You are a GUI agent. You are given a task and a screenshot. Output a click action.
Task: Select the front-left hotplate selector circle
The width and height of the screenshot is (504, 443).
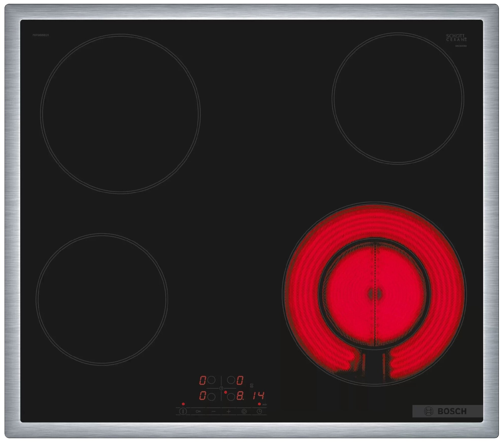211,397
